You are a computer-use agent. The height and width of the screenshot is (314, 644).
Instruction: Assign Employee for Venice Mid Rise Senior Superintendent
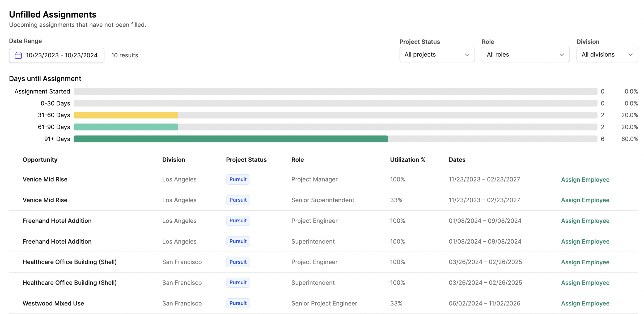coord(585,200)
